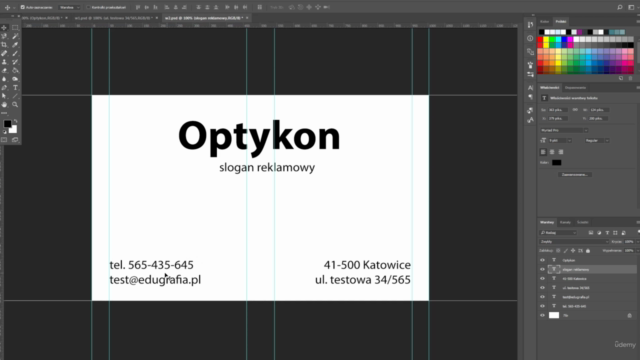Hide the Optykon layer
Screen dimensions: 640x360
coord(542,260)
